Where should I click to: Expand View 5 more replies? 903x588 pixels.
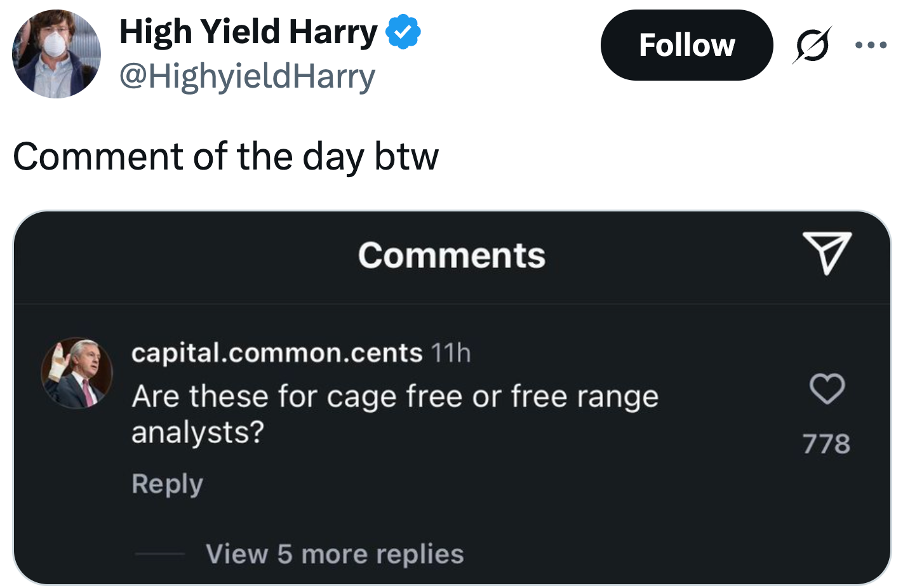click(335, 554)
